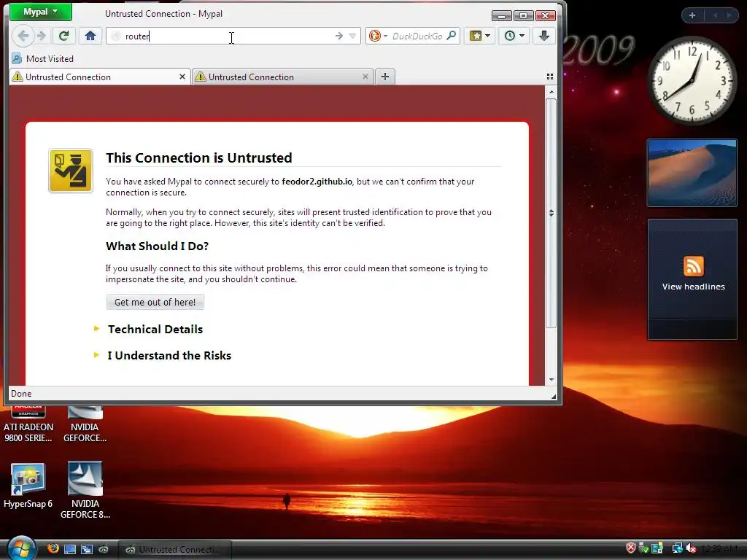Click the page scrollbar up arrow
Screen dimensions: 747x560
tap(551, 92)
